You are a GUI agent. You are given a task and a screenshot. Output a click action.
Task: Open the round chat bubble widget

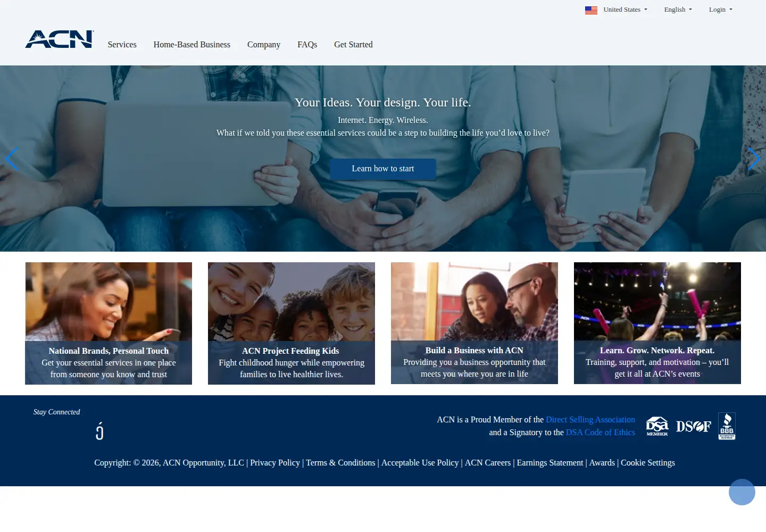tap(742, 492)
